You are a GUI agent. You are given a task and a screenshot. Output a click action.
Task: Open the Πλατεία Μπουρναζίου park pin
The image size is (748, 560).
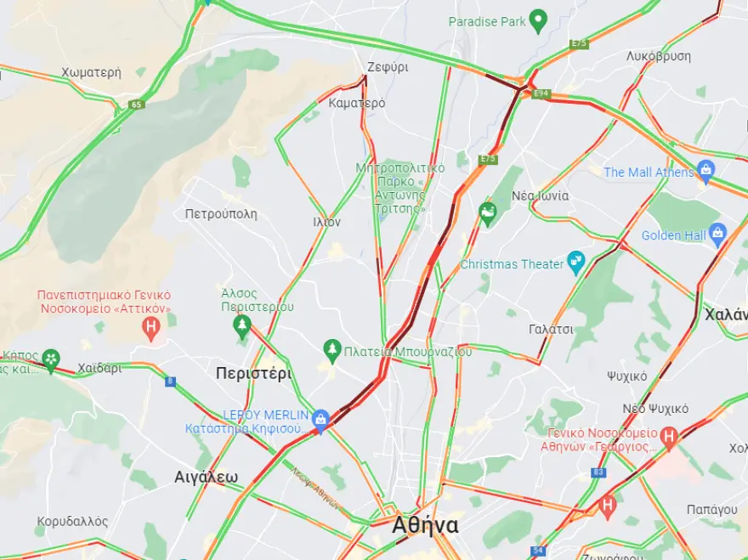(x=332, y=352)
